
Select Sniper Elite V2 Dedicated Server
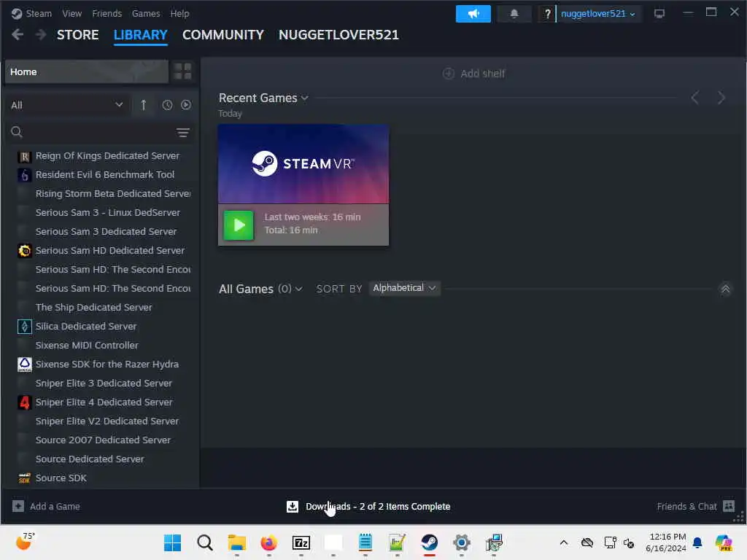coord(100,421)
